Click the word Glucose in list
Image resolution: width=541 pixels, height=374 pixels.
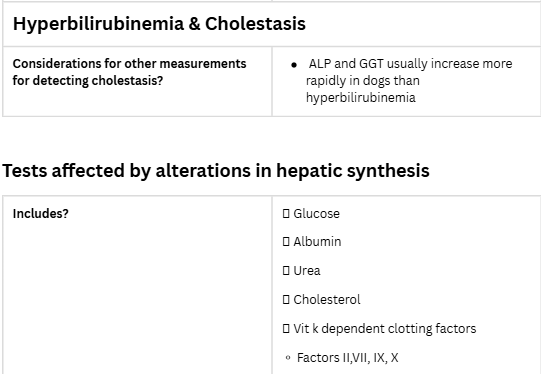(316, 214)
